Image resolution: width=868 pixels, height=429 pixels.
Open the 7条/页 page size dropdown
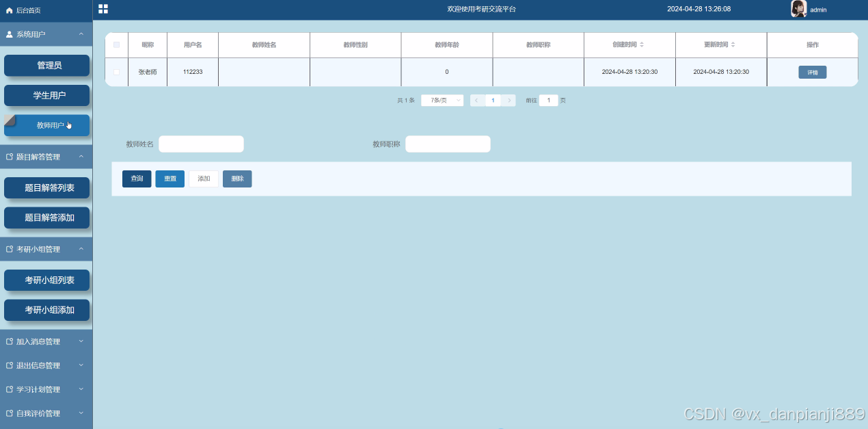[442, 100]
